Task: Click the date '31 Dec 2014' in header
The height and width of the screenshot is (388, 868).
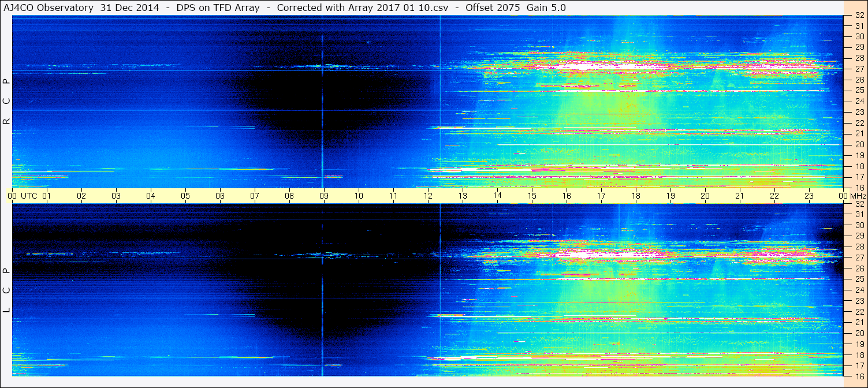Action: pyautogui.click(x=130, y=8)
